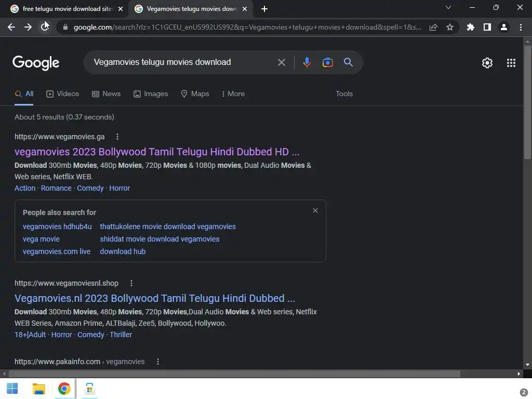Search thattukolene movie download vegamovies

pos(168,227)
